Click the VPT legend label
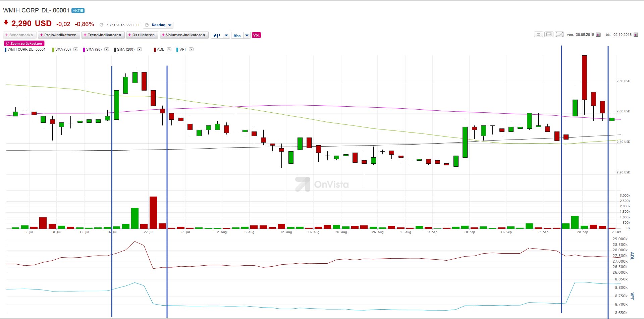The width and height of the screenshot is (644, 319). click(183, 49)
